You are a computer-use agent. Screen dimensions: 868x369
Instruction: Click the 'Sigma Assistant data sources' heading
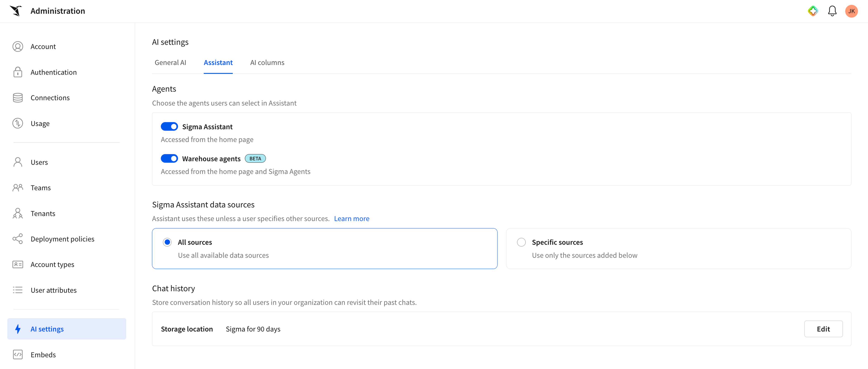[x=203, y=204]
